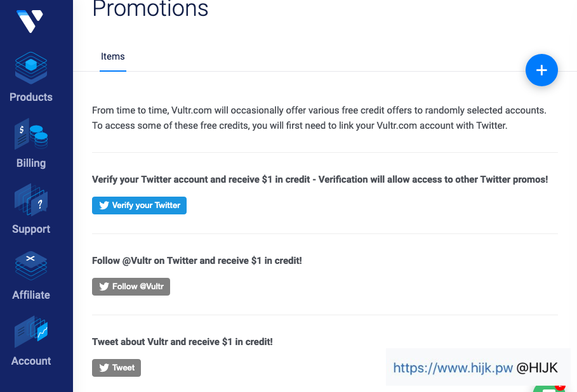Open the Account label in the sidebar
The image size is (577, 392).
click(31, 361)
